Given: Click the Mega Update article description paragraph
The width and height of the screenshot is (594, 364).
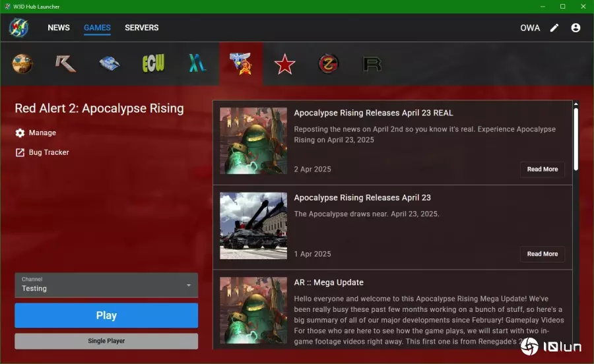Looking at the screenshot, I should [429, 320].
